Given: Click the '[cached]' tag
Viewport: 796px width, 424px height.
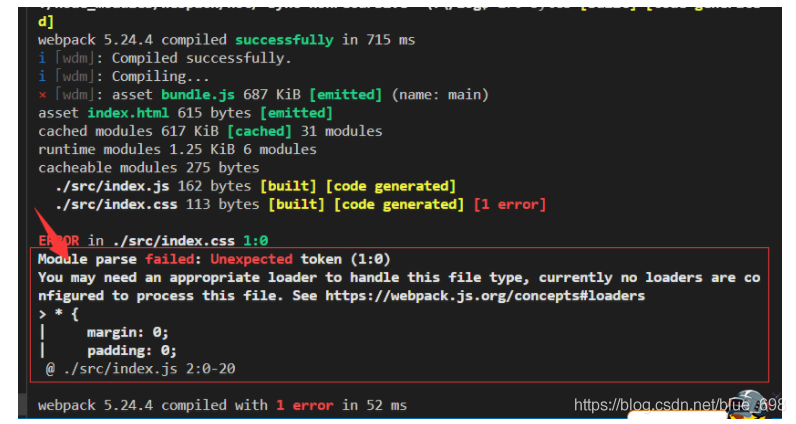Looking at the screenshot, I should (x=259, y=131).
